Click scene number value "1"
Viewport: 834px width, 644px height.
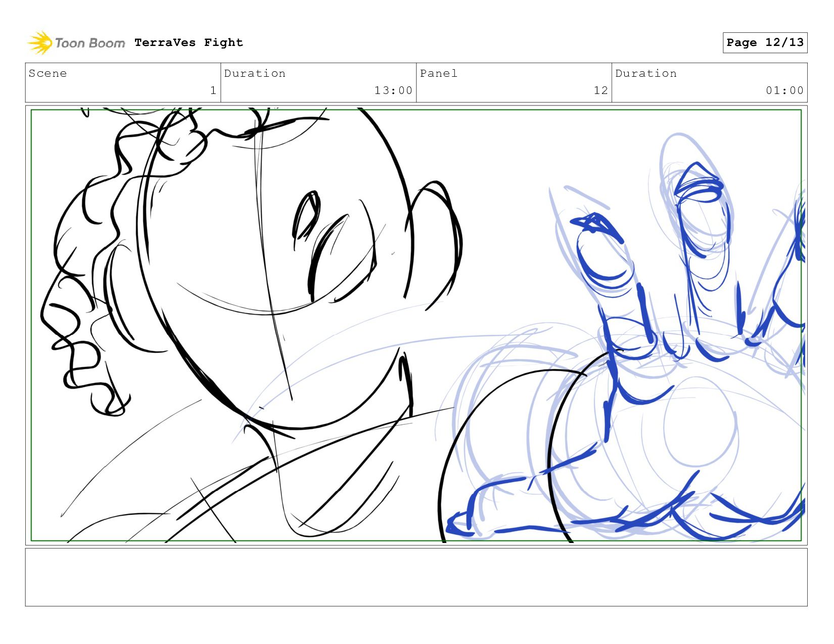pos(213,90)
